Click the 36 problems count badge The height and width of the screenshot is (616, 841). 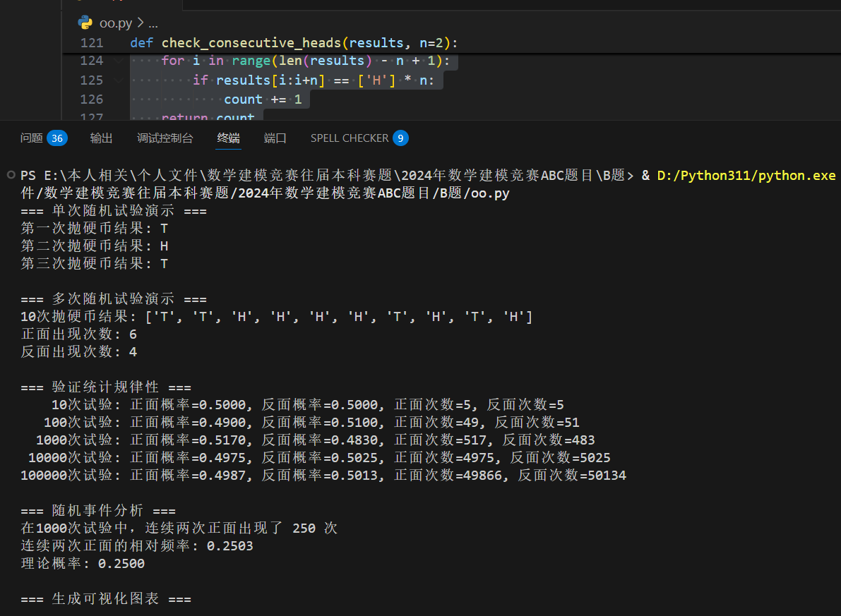57,138
